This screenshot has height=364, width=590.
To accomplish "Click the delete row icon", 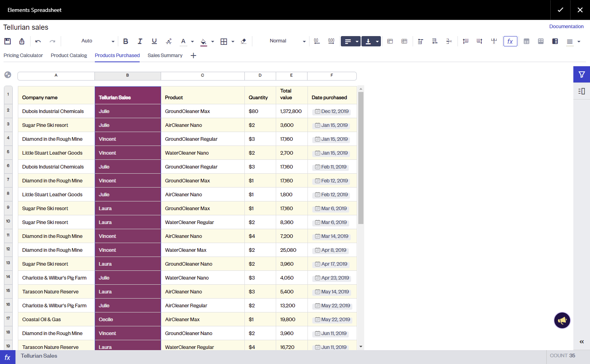I will (449, 41).
